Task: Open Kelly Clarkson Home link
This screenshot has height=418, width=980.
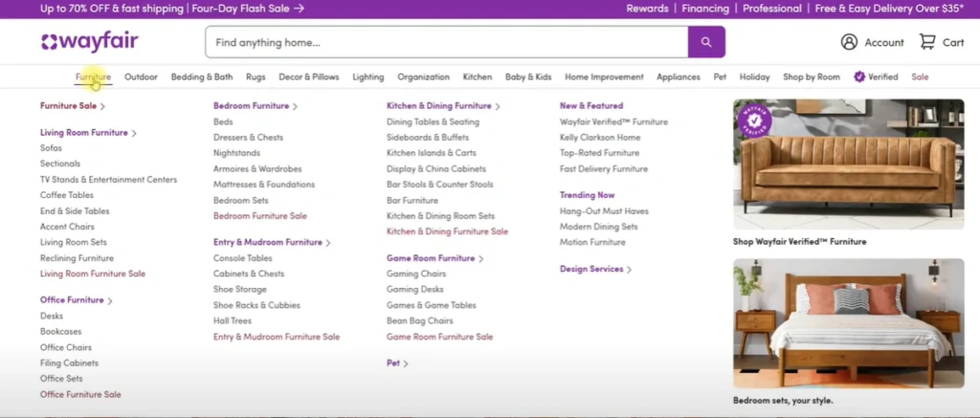Action: pyautogui.click(x=600, y=138)
